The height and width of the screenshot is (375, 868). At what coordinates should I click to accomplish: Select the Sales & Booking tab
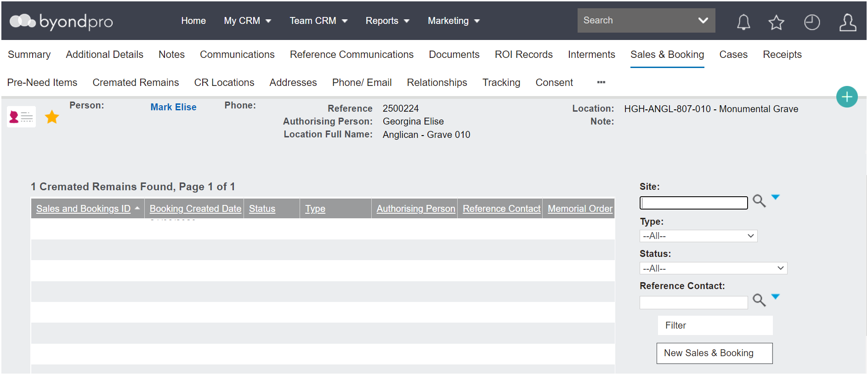click(x=667, y=54)
